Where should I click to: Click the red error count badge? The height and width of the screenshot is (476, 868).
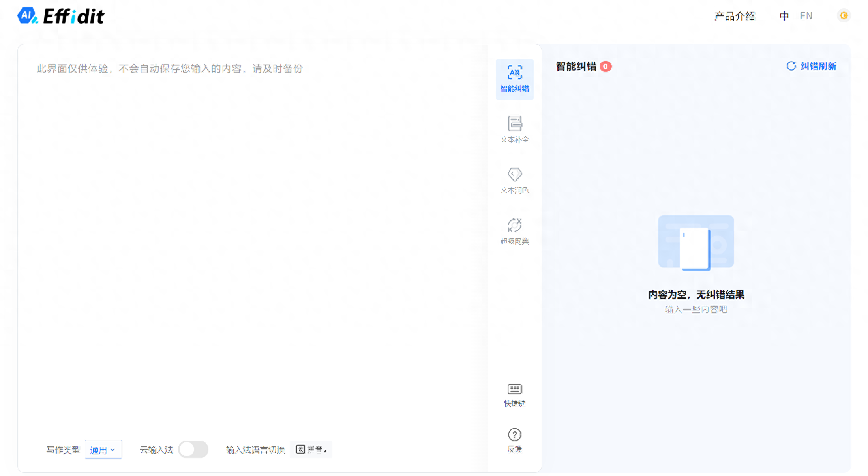point(605,66)
